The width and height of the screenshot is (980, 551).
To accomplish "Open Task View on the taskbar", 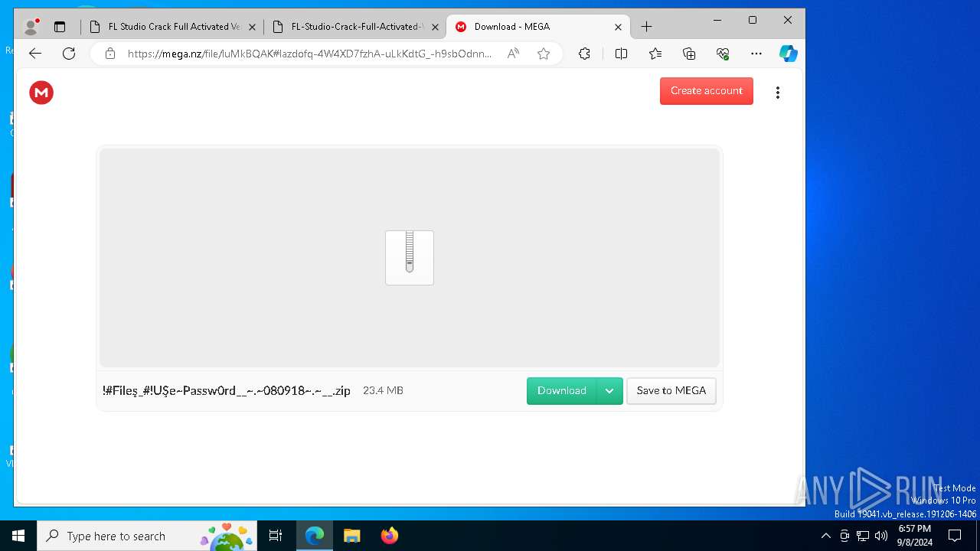I will coord(276,536).
